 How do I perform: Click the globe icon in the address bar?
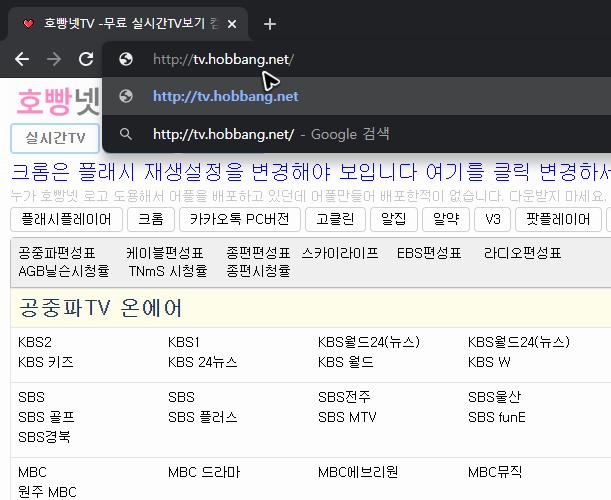point(126,59)
